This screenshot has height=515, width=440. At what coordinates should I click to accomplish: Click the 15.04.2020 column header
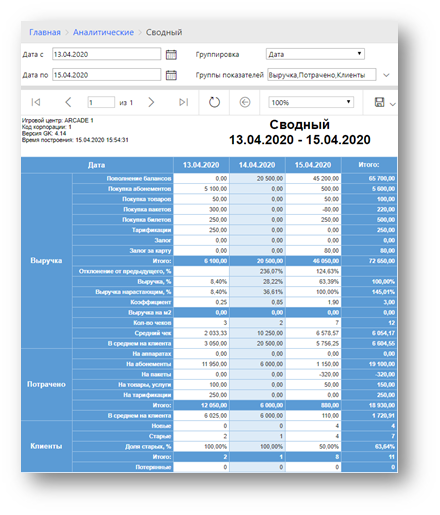(313, 165)
